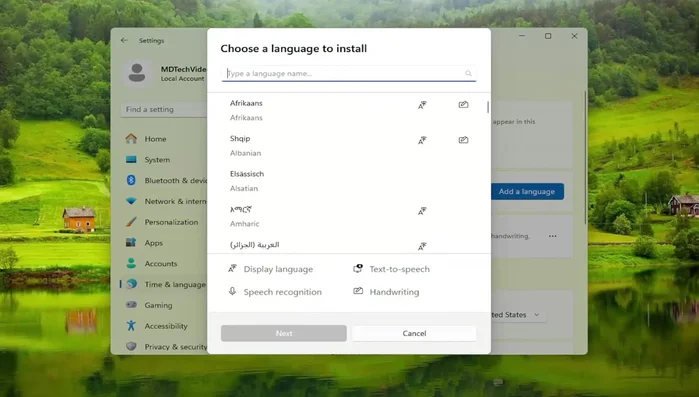Open Gaming settings category

pyautogui.click(x=164, y=305)
